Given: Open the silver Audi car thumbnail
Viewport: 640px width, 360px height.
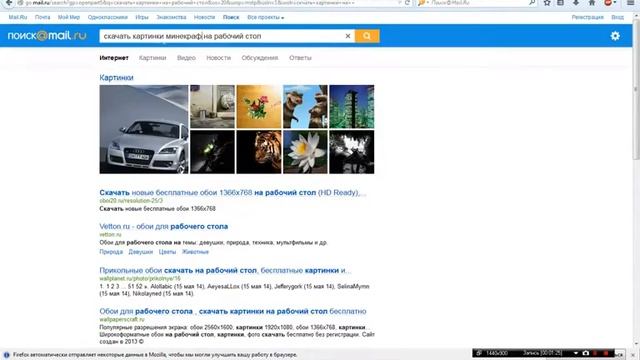Looking at the screenshot, I should [144, 129].
